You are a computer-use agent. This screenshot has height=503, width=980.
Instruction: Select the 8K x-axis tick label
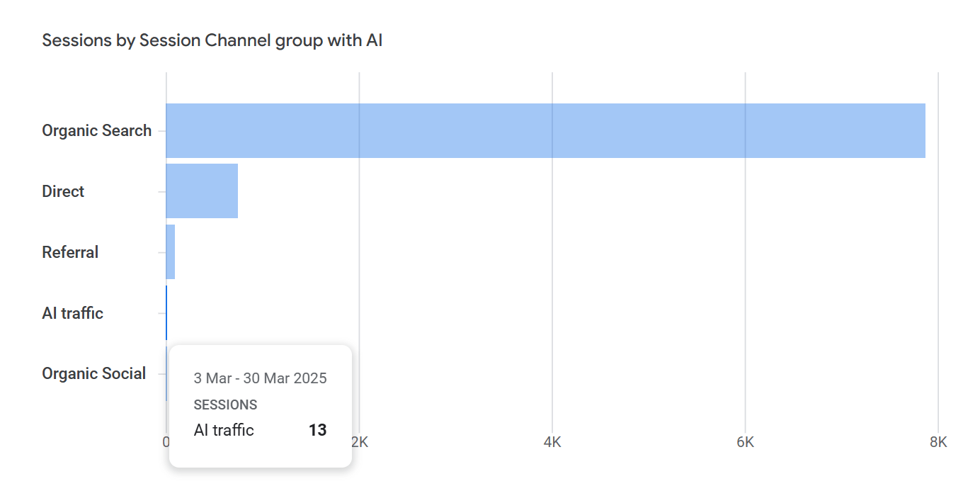[938, 442]
